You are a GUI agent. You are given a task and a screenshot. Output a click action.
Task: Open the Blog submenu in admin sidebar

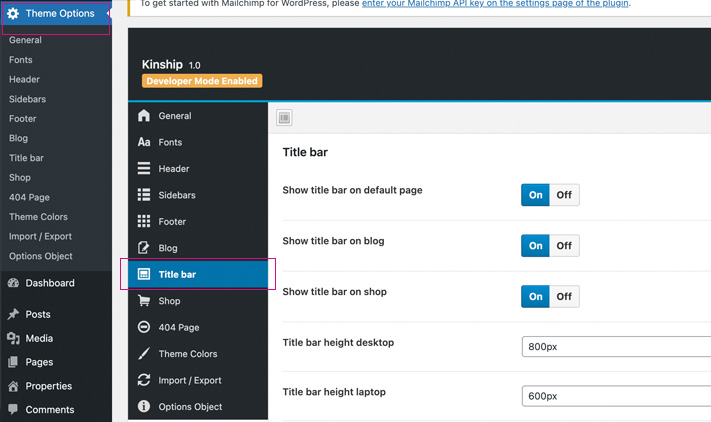pos(19,138)
